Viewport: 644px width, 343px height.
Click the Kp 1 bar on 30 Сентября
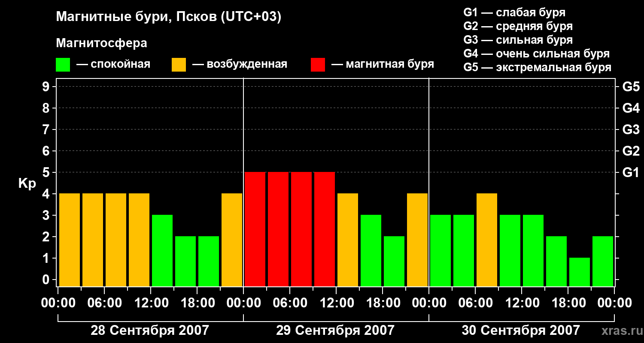coord(580,272)
